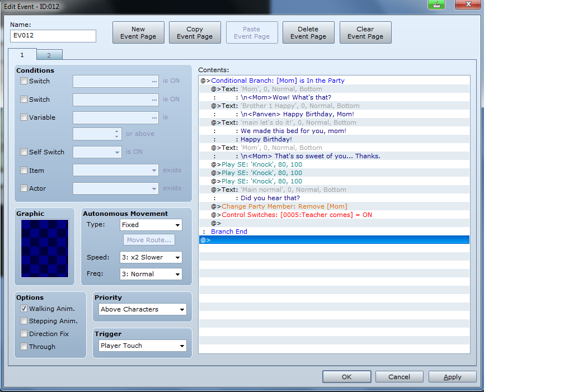Viewport: 564px width, 392px height.
Task: Close the Edit Event window
Action: (467, 5)
